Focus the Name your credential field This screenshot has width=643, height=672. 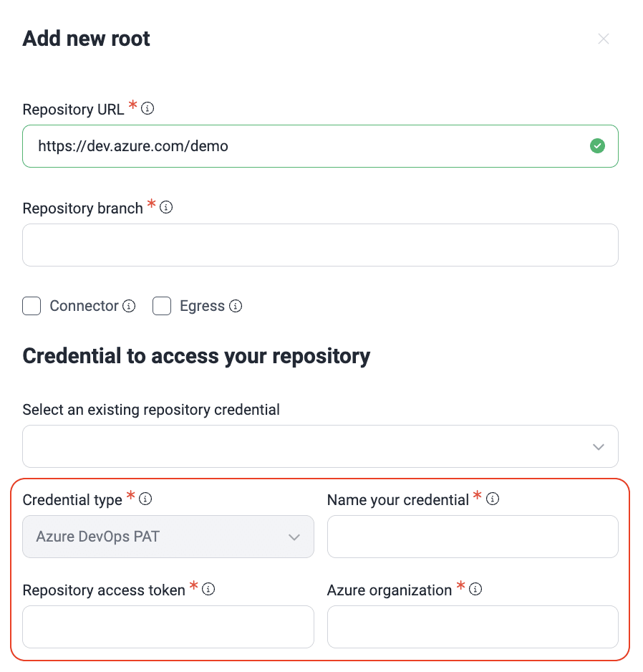[x=473, y=537]
